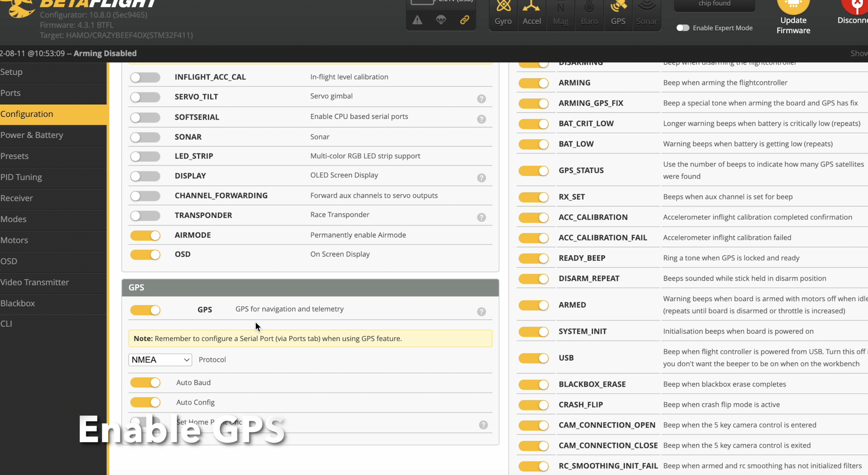This screenshot has height=475, width=868.
Task: Turn off GPS Auto Baud toggle
Action: point(145,382)
